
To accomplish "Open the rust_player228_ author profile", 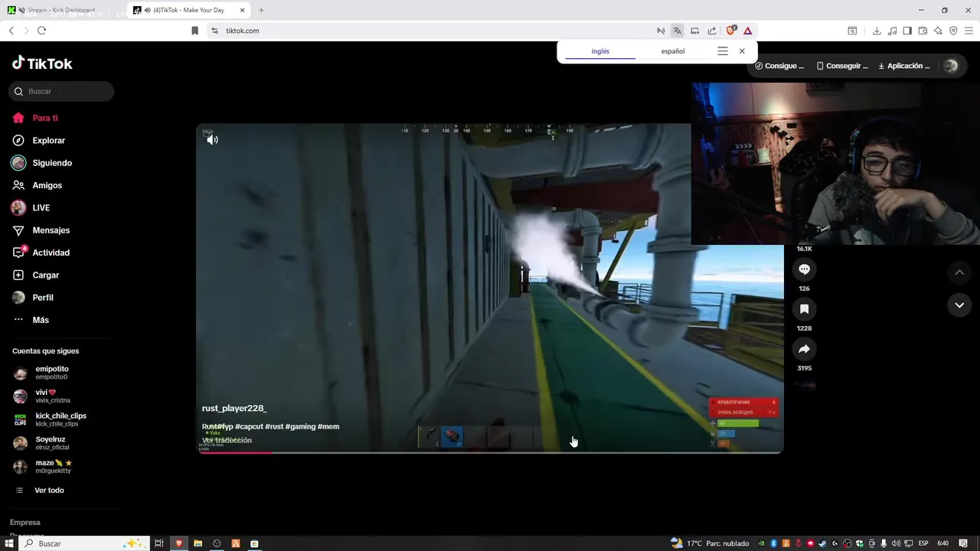I will tap(234, 408).
